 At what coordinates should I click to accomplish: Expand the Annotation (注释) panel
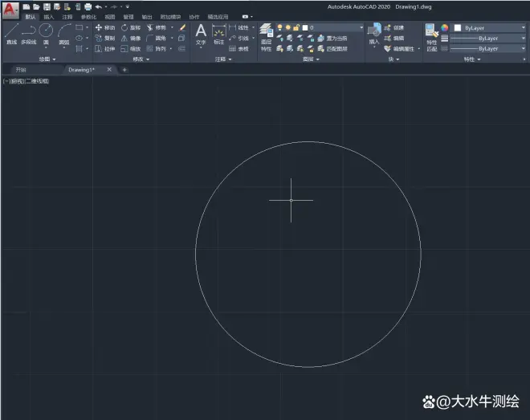(x=223, y=59)
